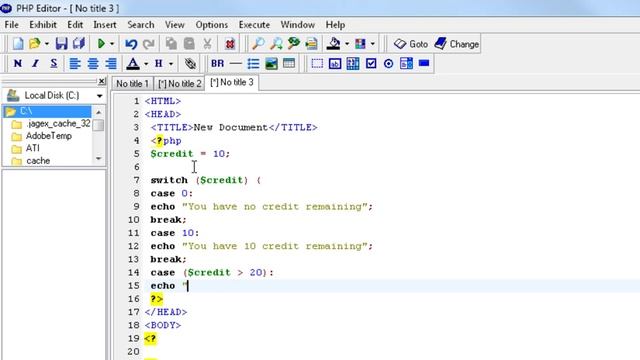Select the ATI folder

33,148
